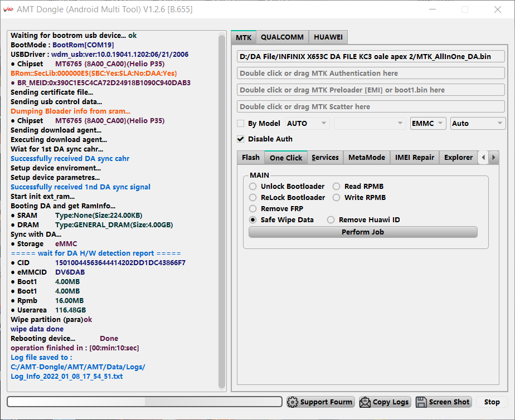Click the Stop button
The image size is (515, 420).
492,402
